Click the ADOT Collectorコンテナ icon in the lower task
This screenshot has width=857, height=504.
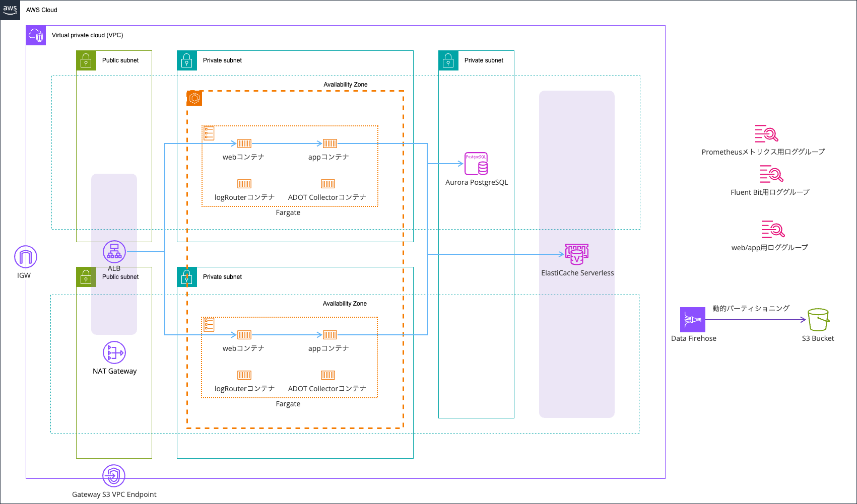328,375
